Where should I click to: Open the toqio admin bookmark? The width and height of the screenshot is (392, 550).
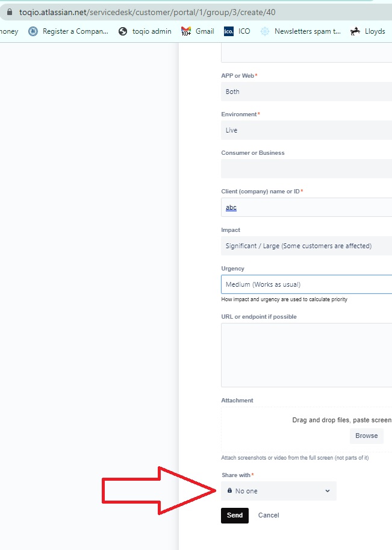[x=145, y=31]
